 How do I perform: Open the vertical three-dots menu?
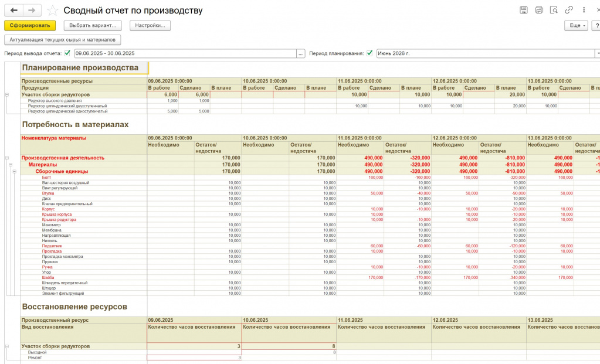584,10
